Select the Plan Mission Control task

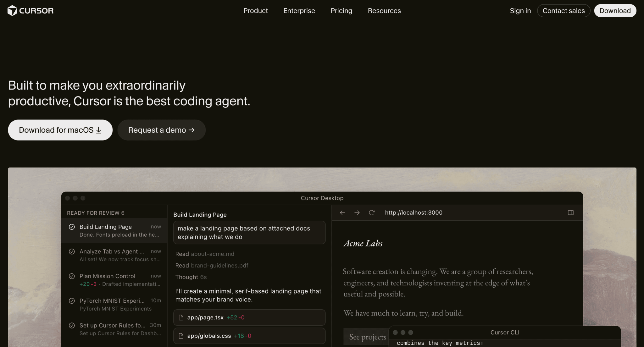pyautogui.click(x=114, y=280)
